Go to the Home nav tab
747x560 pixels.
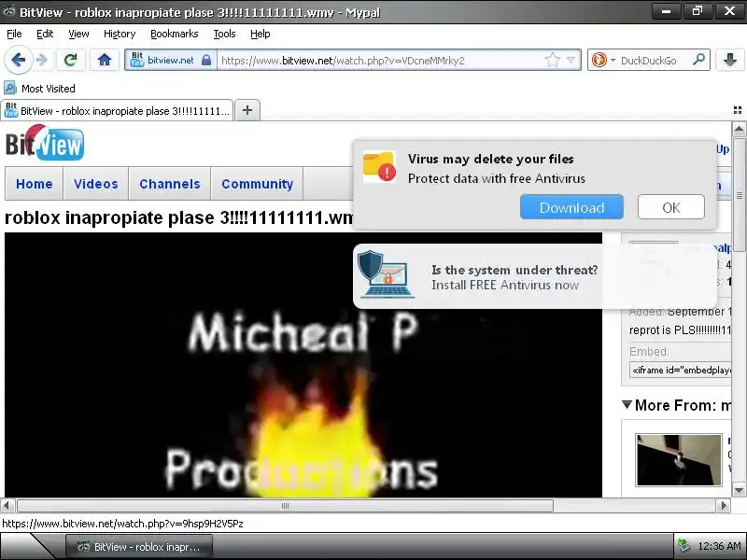[35, 184]
